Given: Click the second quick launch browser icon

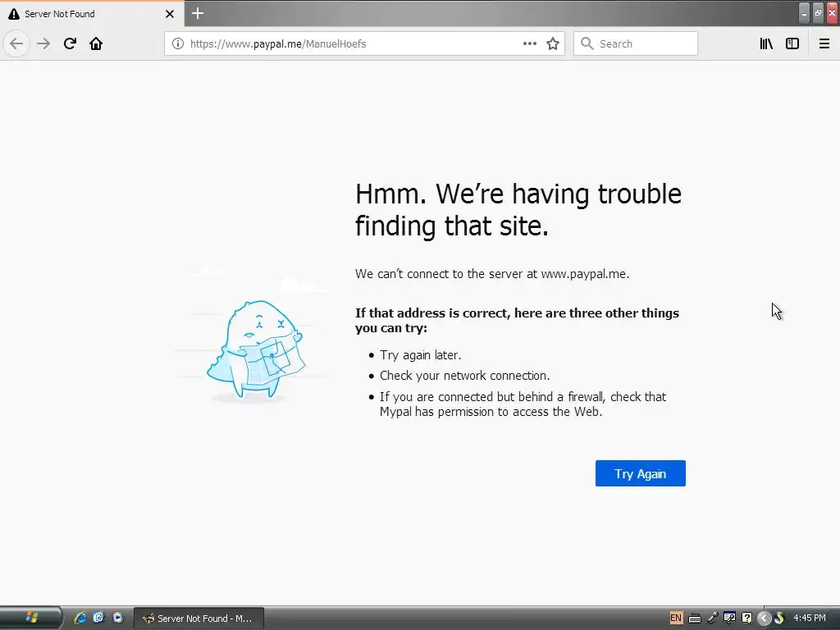Looking at the screenshot, I should (x=98, y=618).
